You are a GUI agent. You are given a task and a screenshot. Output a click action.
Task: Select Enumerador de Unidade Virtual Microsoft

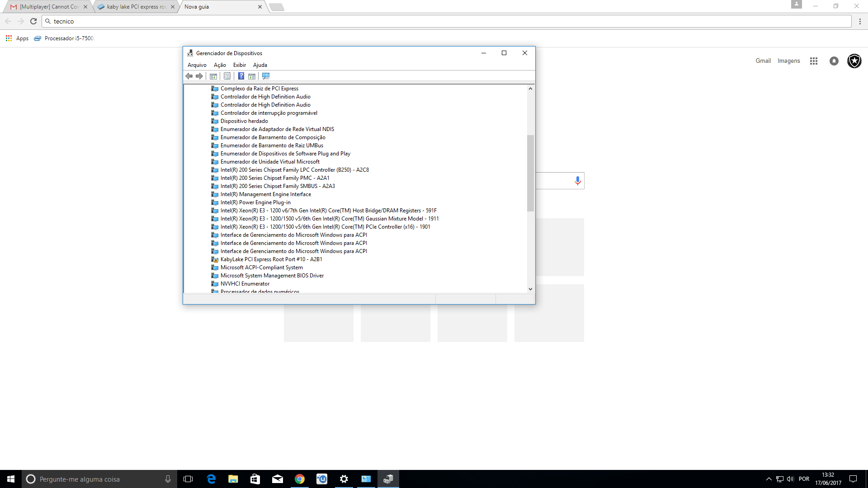tap(270, 162)
